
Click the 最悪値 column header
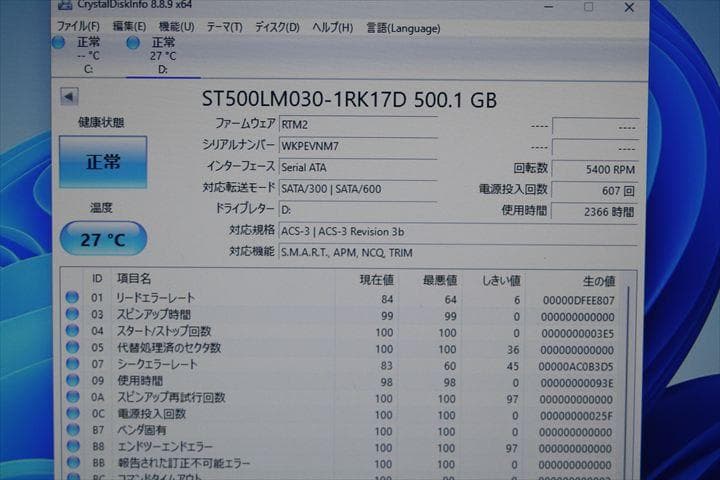439,280
